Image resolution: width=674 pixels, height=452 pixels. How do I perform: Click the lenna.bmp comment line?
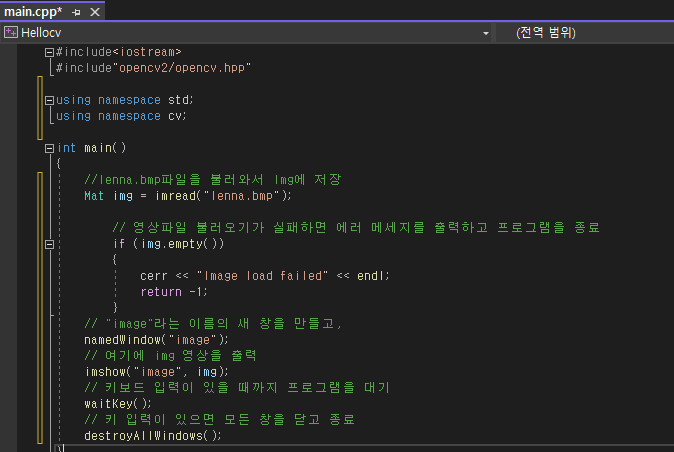click(213, 180)
